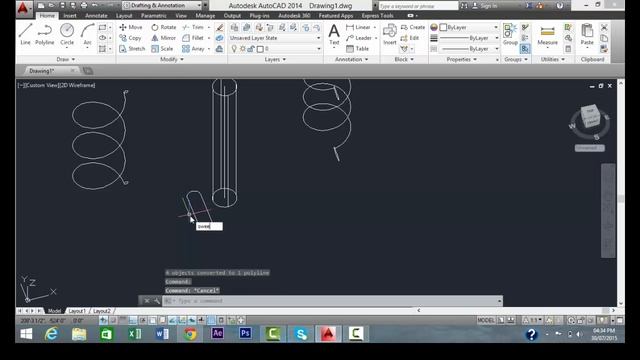Click the Array tool
640x360 pixels.
193,49
